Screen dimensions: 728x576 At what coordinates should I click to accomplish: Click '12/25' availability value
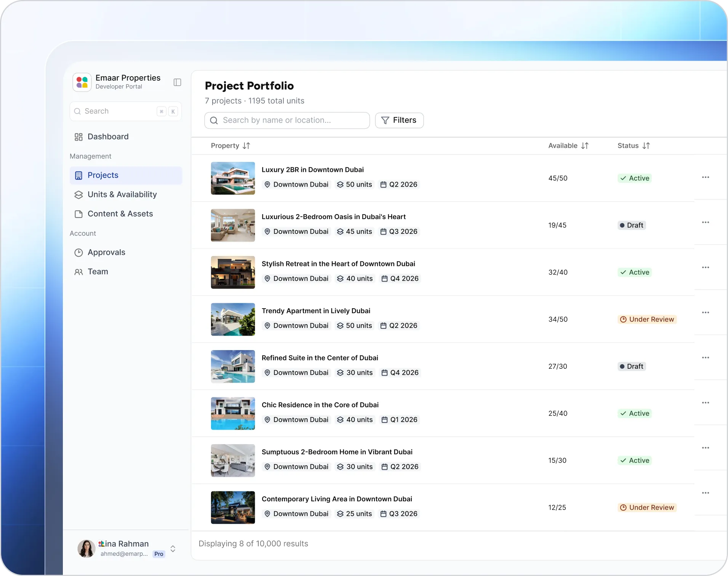557,507
